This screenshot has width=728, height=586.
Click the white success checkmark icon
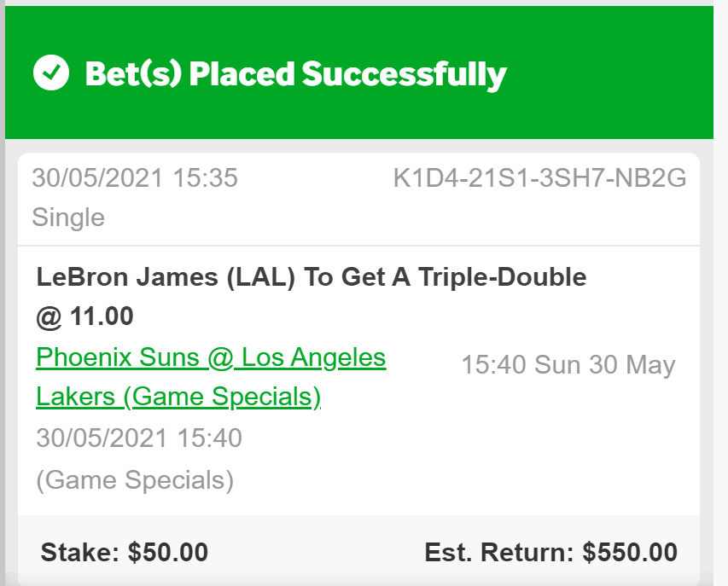51,73
